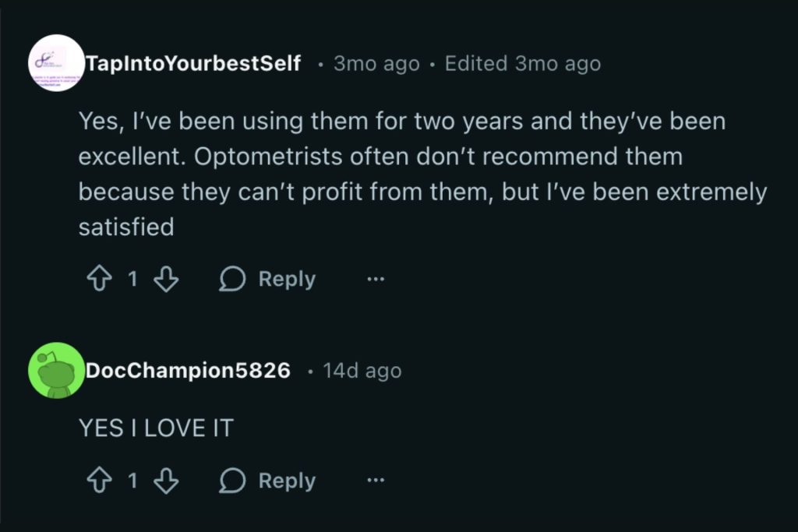Select the vote count on DocChampion5826's comment
Viewport: 798px width, 532px height.
[132, 480]
